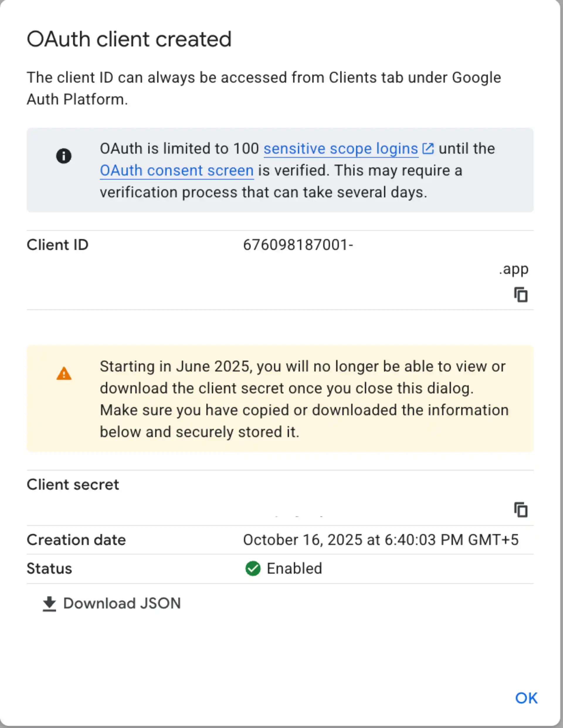Screen dimensions: 563x728
Task: Open external link icon after sensitive scope logins
Action: [428, 148]
